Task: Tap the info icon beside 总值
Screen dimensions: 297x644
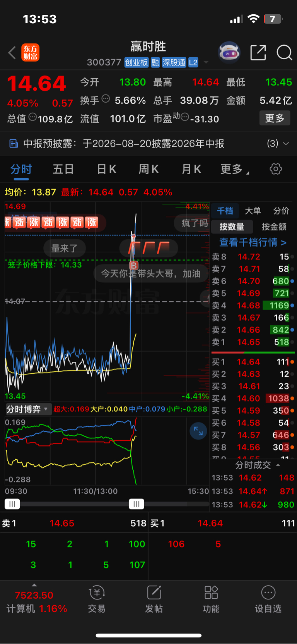Action: 32,117
